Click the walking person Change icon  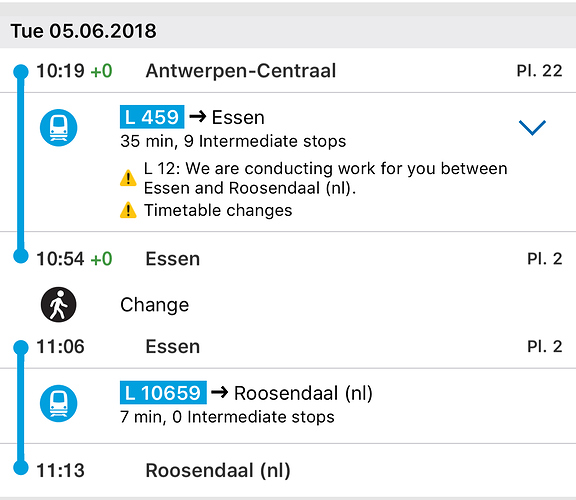58,305
